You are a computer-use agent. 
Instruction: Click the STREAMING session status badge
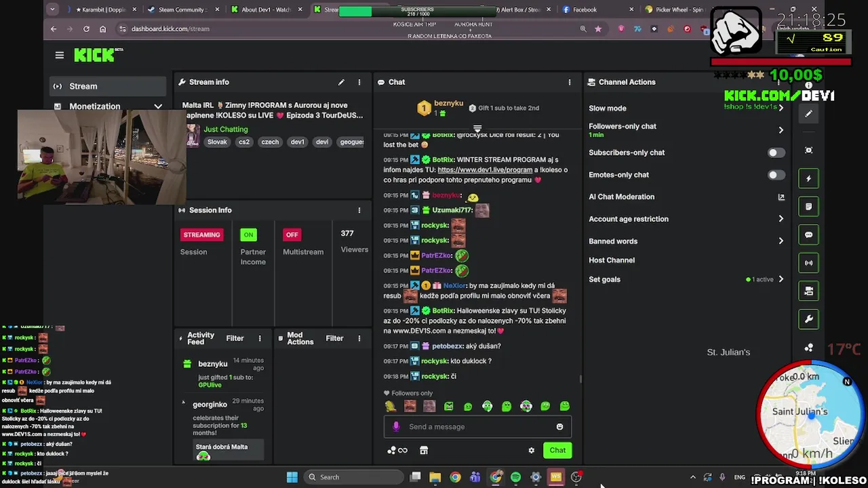pyautogui.click(x=201, y=235)
